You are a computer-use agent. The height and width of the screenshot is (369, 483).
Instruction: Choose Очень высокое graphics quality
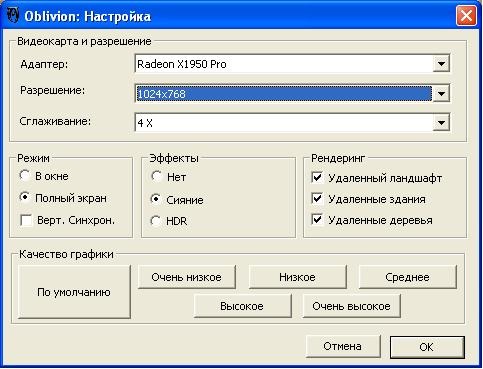(x=351, y=306)
